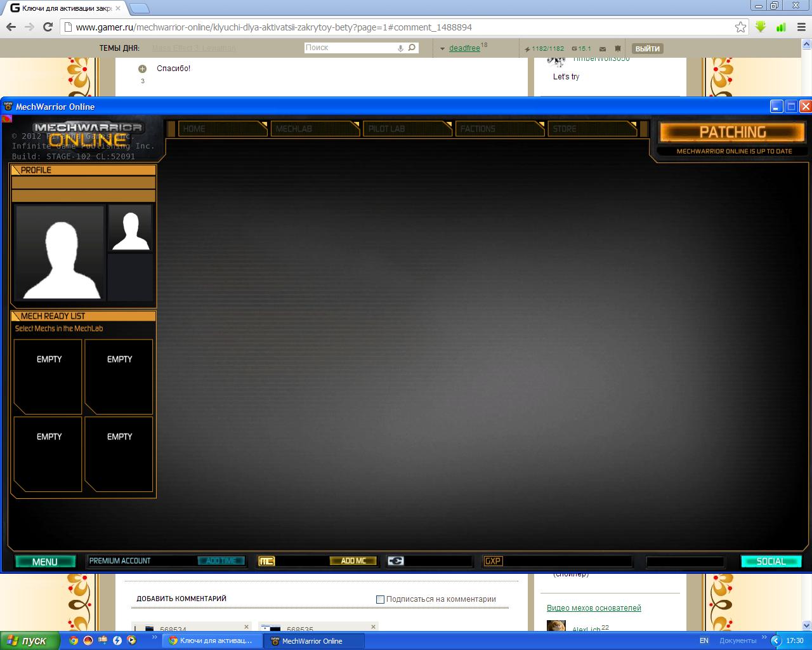Click the MechWarrior Online title bar icon
Image resolution: width=812 pixels, height=650 pixels.
click(x=8, y=107)
